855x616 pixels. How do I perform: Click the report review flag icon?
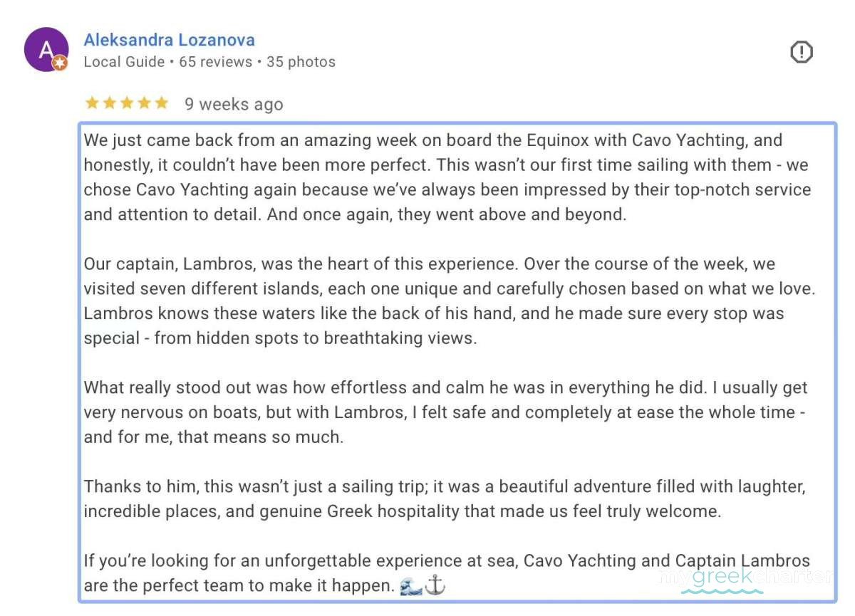tap(802, 52)
